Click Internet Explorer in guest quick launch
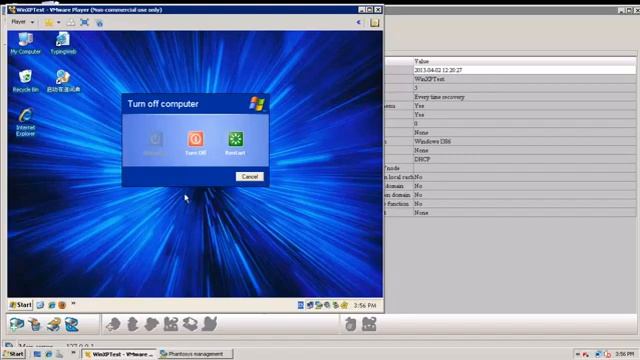 tap(51, 305)
